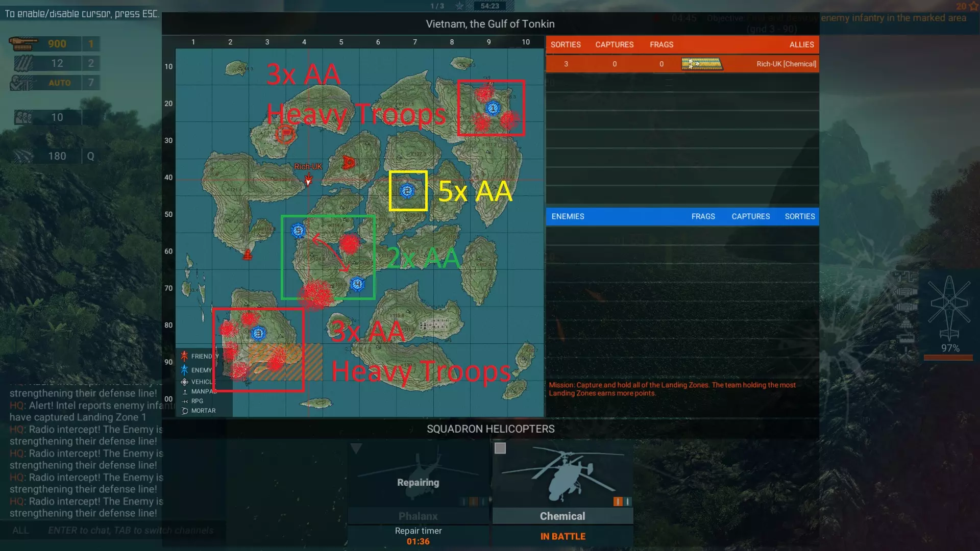Sort by the FRAGS column in allies
The width and height of the screenshot is (980, 551).
pos(661,45)
